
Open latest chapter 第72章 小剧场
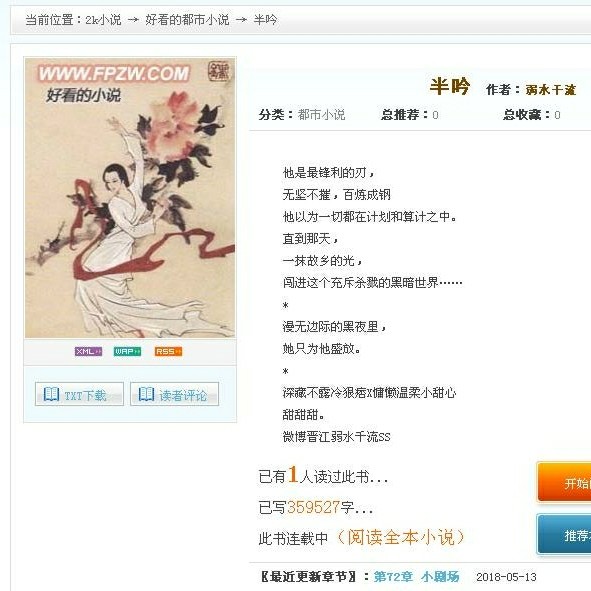point(416,577)
